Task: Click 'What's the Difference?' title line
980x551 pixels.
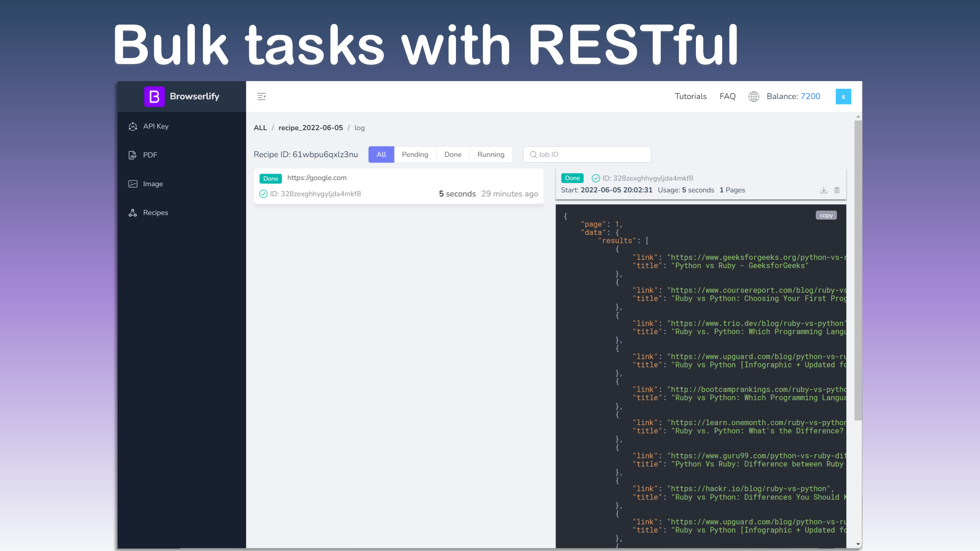Action: [x=738, y=431]
